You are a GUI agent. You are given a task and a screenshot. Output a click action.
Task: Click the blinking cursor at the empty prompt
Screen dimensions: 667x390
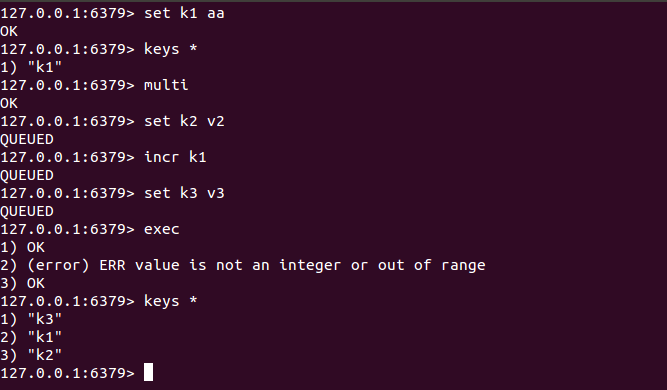pos(148,373)
